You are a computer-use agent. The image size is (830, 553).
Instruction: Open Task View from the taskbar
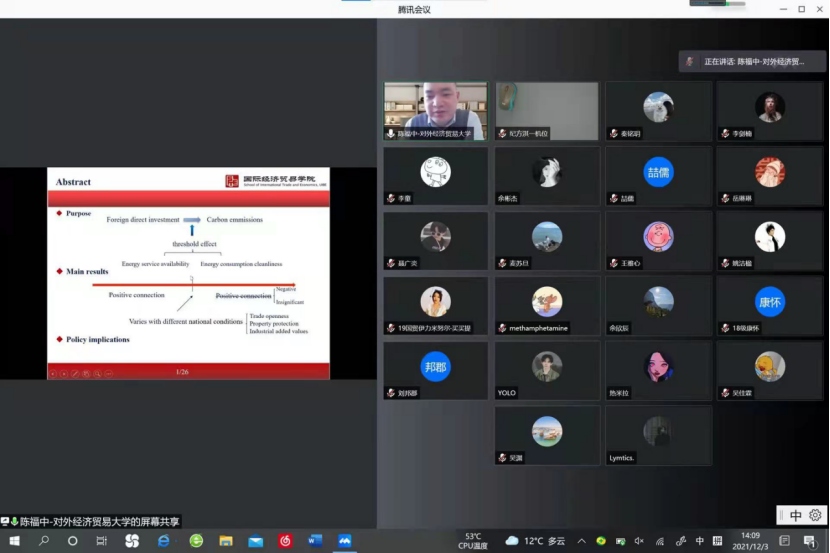pos(101,541)
